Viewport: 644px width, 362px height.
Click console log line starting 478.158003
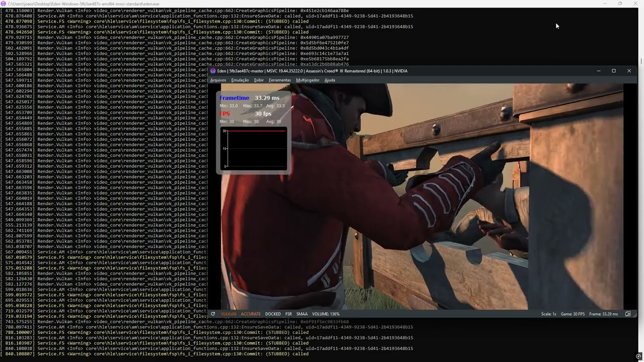[174, 11]
